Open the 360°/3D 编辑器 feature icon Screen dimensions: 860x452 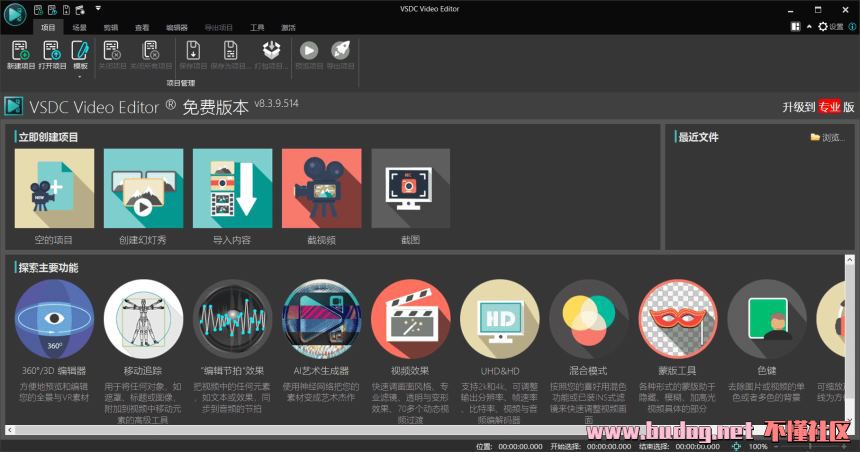[54, 319]
